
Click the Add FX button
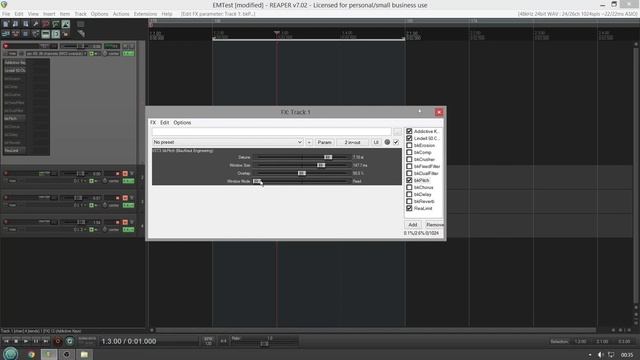click(x=413, y=224)
